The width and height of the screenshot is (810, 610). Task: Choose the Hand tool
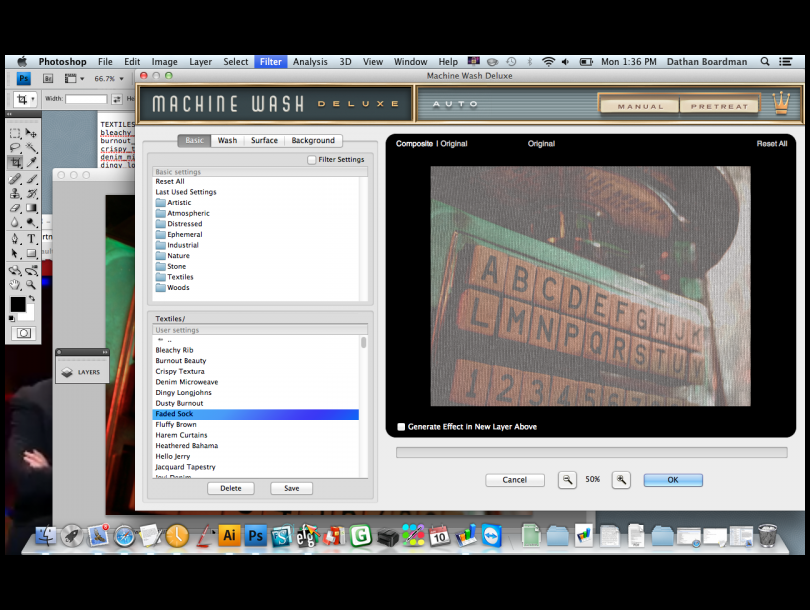[x=15, y=284]
